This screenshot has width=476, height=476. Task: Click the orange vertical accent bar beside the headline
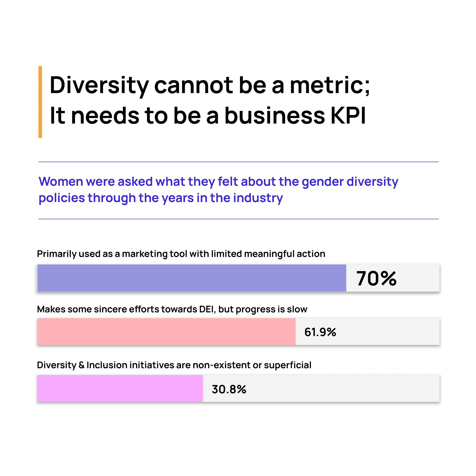(x=40, y=102)
